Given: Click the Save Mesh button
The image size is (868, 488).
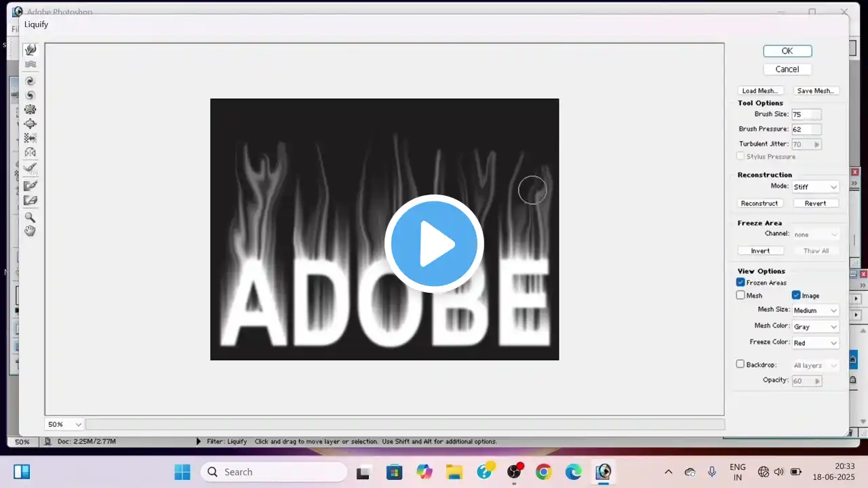Looking at the screenshot, I should point(815,91).
